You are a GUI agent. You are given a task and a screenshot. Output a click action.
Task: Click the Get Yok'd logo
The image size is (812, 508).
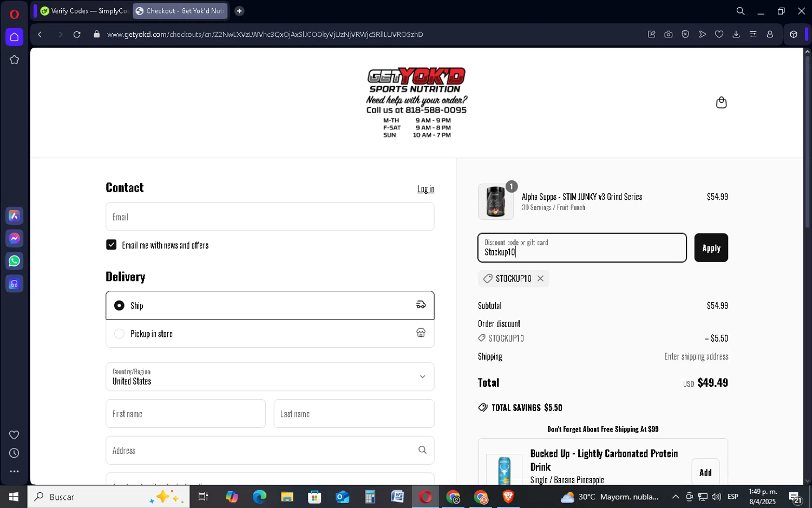(416, 102)
